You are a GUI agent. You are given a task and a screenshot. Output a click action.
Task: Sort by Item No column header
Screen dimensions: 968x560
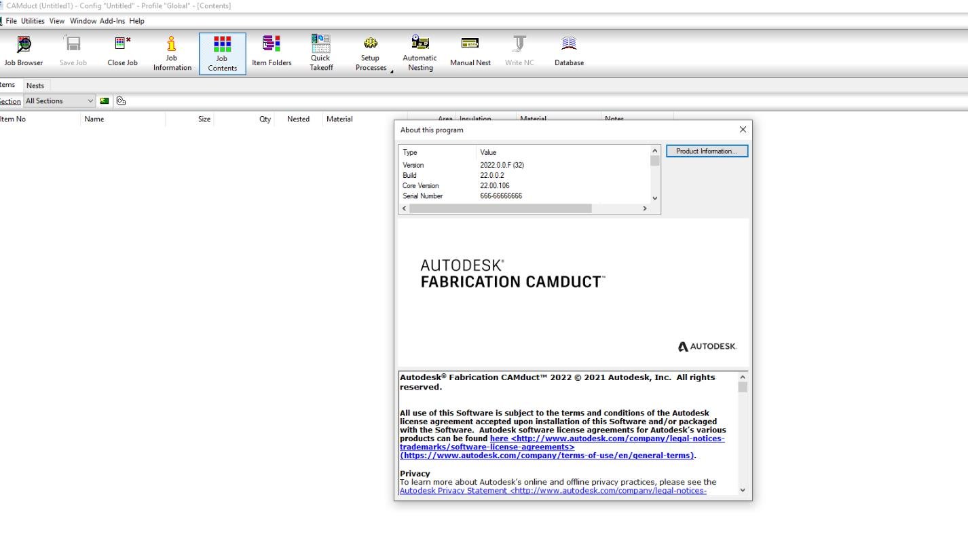(39, 119)
